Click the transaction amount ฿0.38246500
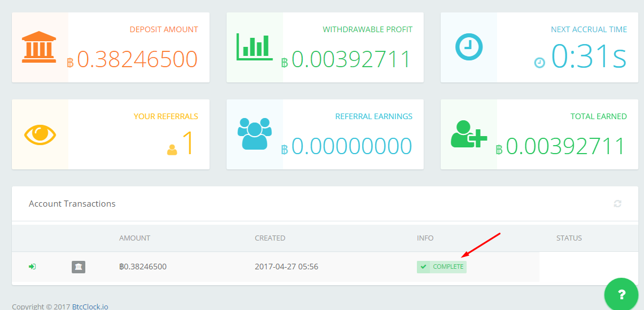 point(143,267)
